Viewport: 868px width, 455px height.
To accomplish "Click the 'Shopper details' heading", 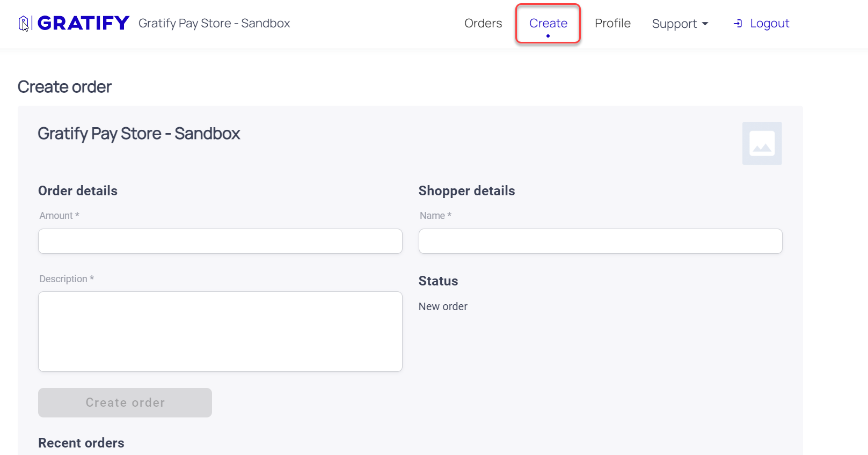I will [466, 190].
